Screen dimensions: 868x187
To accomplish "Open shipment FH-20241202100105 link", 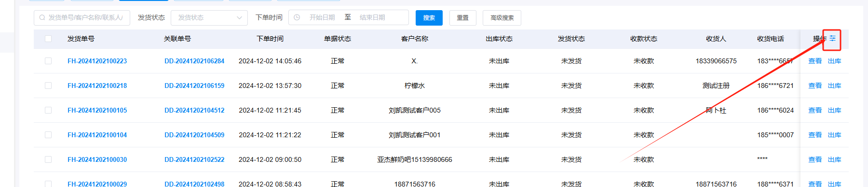I will 97,110.
